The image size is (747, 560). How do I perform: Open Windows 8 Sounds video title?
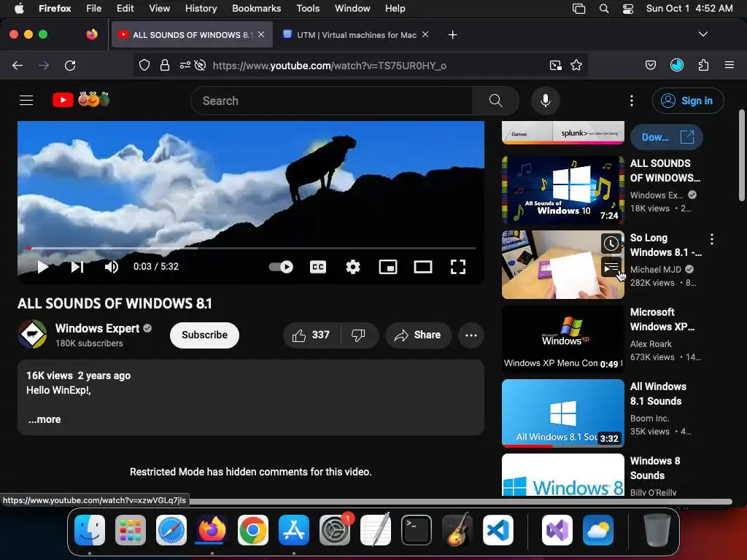point(655,468)
